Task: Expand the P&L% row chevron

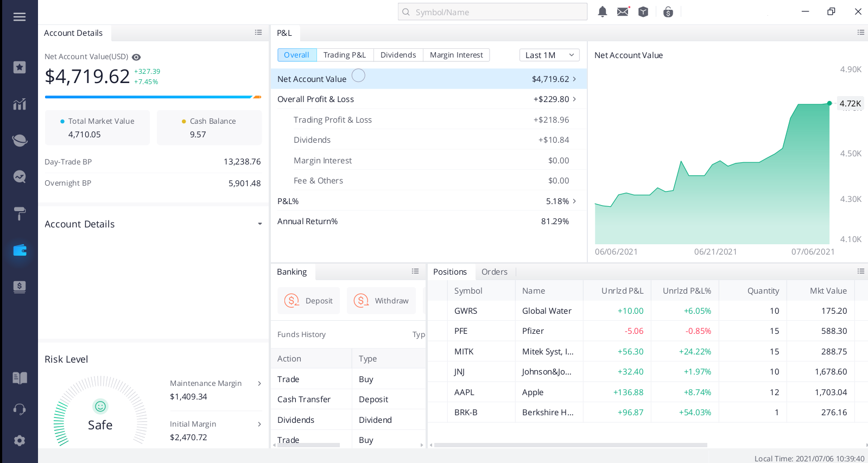Action: [x=574, y=201]
